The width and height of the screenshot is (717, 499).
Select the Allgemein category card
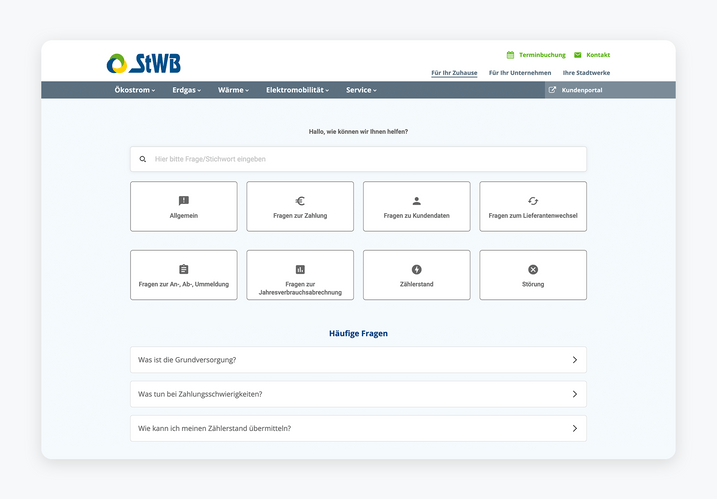coord(184,206)
